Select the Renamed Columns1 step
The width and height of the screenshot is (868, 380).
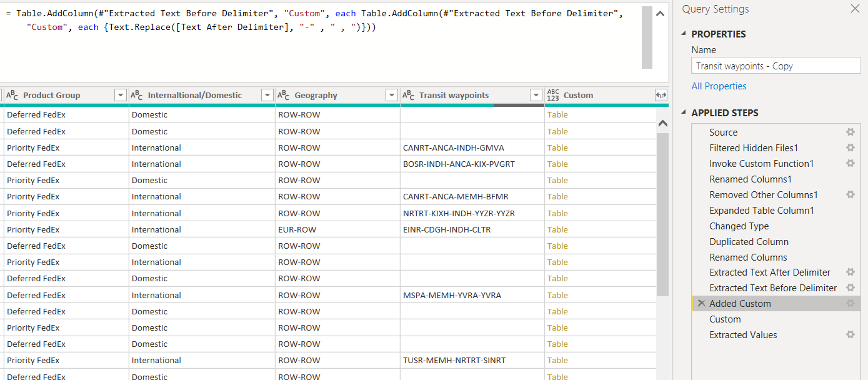[x=751, y=179]
